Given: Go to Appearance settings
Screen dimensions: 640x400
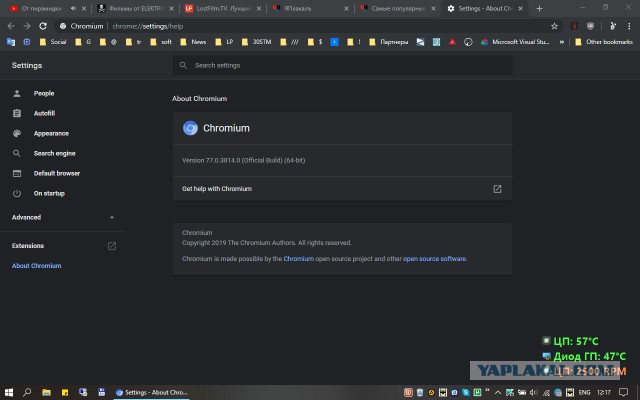Looking at the screenshot, I should [x=51, y=133].
